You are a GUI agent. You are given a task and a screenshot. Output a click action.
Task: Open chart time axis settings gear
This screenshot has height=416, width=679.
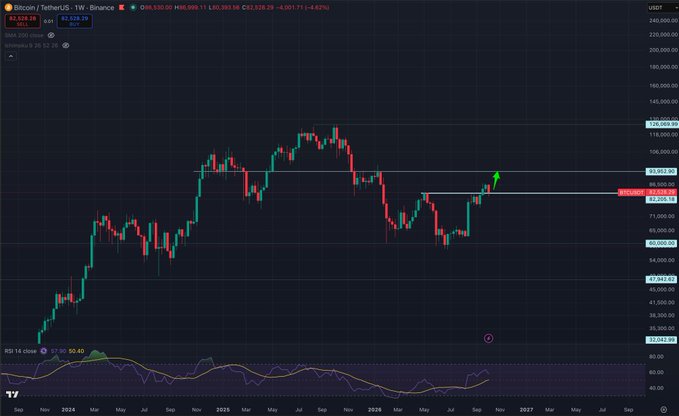click(x=663, y=409)
